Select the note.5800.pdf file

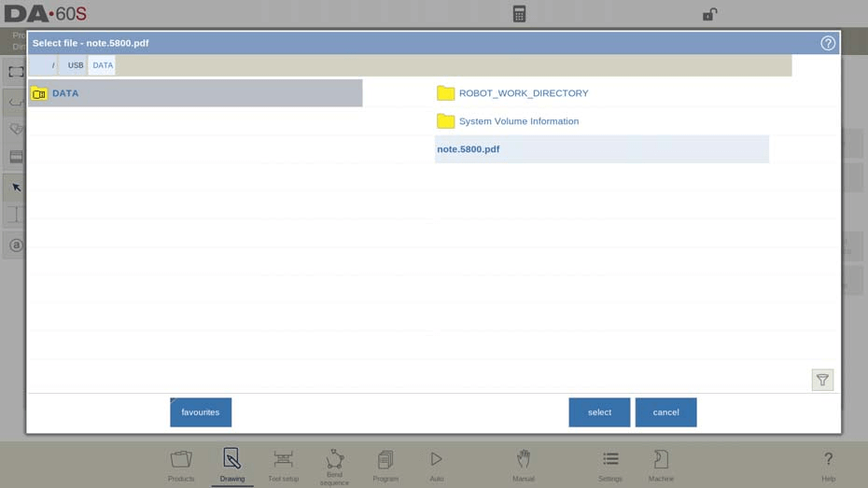(x=469, y=149)
